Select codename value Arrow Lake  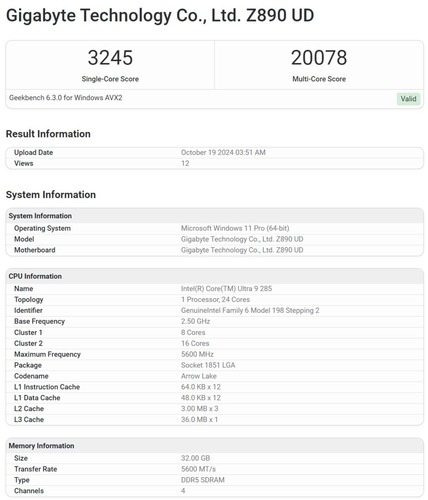point(199,376)
